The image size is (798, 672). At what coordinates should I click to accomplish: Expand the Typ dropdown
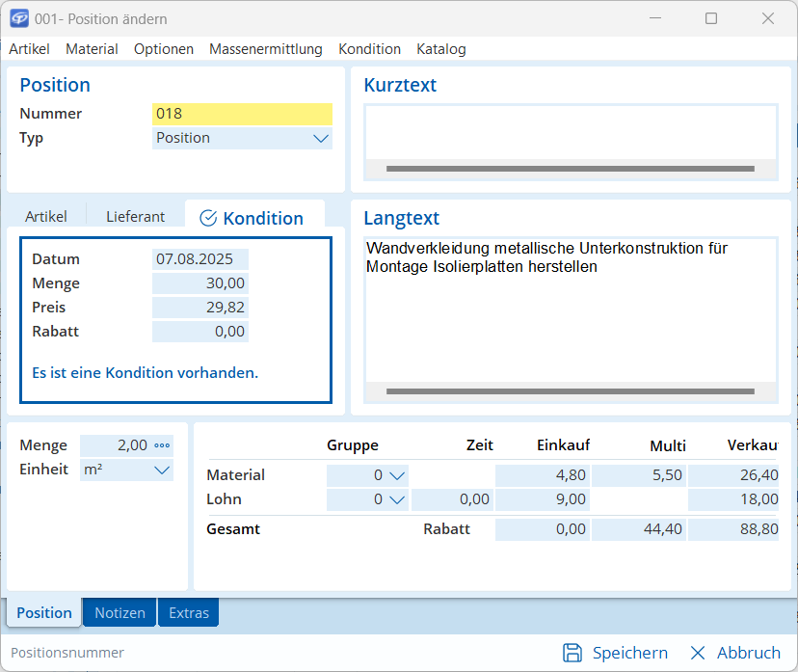click(321, 138)
